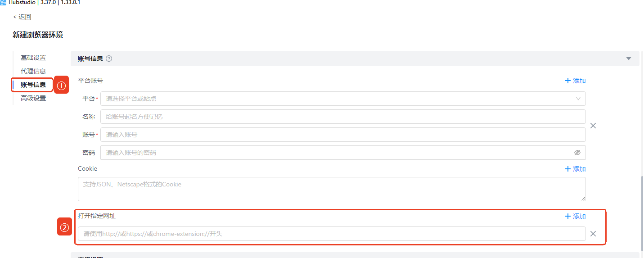Delete the 打开指定网址 URL row

[593, 234]
